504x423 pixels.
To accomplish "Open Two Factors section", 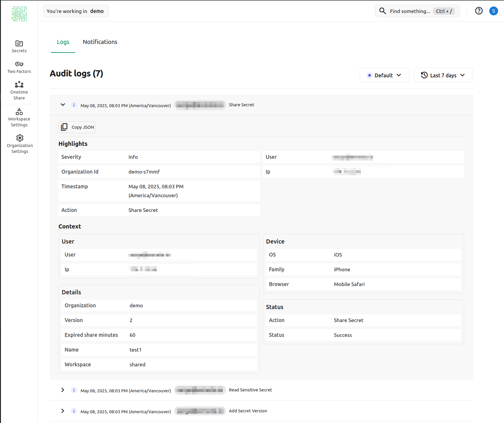I will point(19,67).
